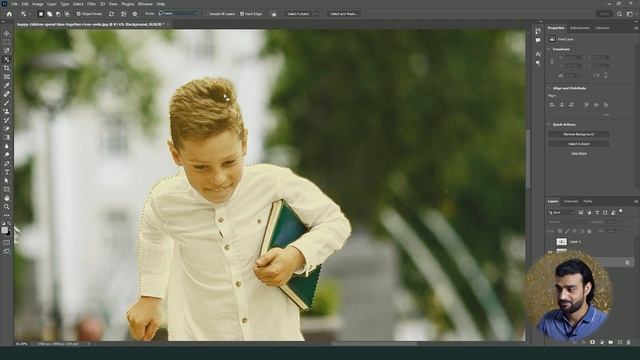Open the layer blend mode dropdown
640x360 pixels.
click(567, 222)
